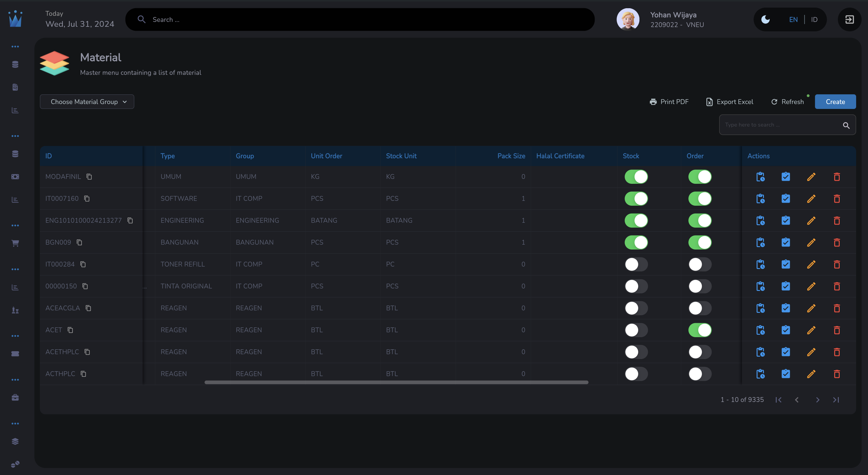Open layers sidebar menu at bottom
Screen dimensions: 868x475
15,441
